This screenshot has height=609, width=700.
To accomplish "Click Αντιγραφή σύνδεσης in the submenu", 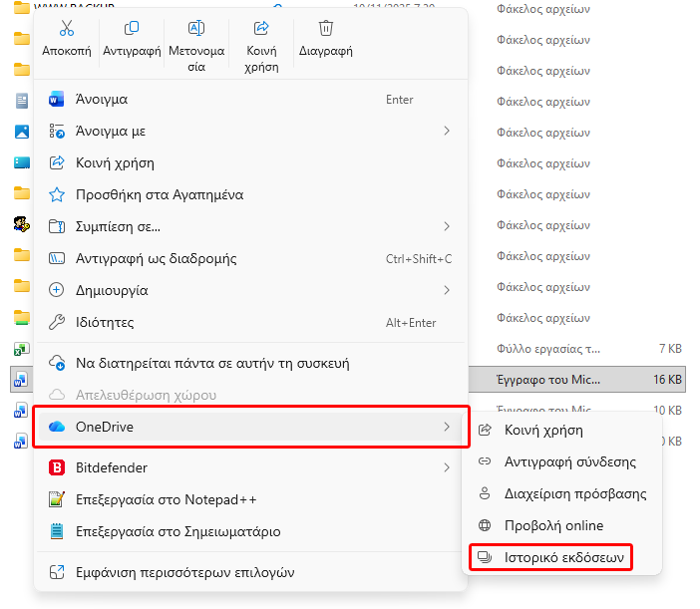I will [x=570, y=461].
